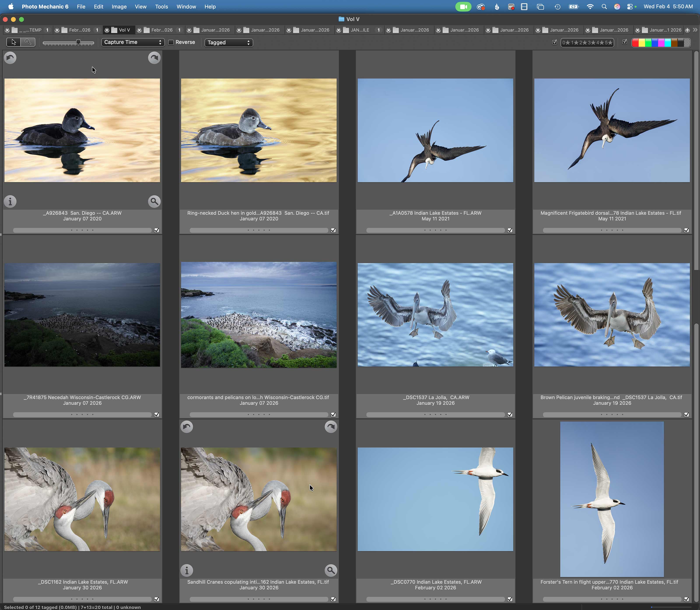This screenshot has height=610, width=700.
Task: Rotate duck ARW thumbnail clockwise
Action: point(154,57)
